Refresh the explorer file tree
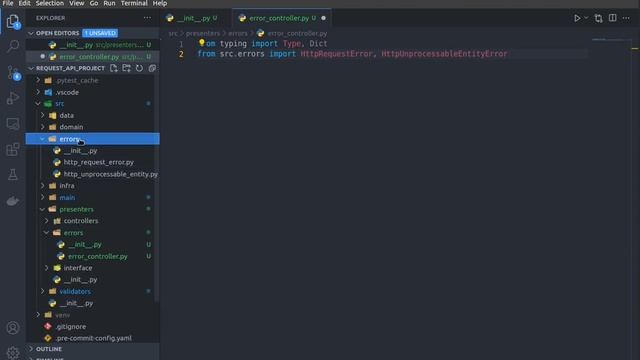The height and width of the screenshot is (360, 640). (139, 68)
